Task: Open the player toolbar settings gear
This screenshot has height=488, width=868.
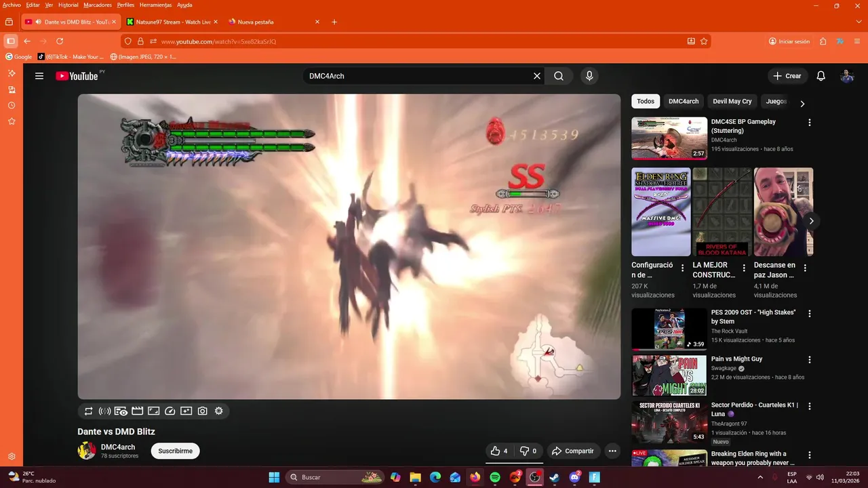Action: click(218, 411)
